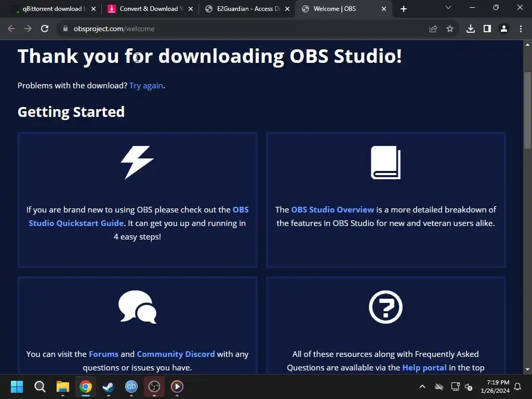The height and width of the screenshot is (399, 532).
Task: Click the chat bubbles community icon
Action: [x=137, y=307]
